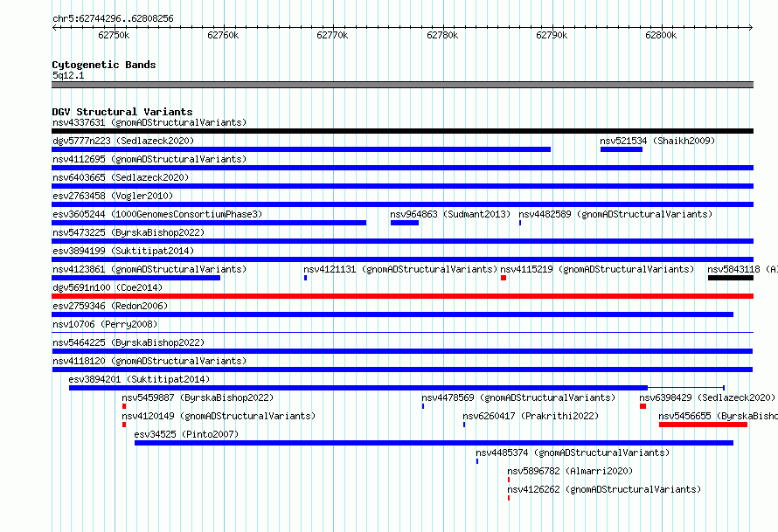The height and width of the screenshot is (532, 778).
Task: Open nsv4123861 (gnomADStructuralVariants) label
Action: click(149, 269)
